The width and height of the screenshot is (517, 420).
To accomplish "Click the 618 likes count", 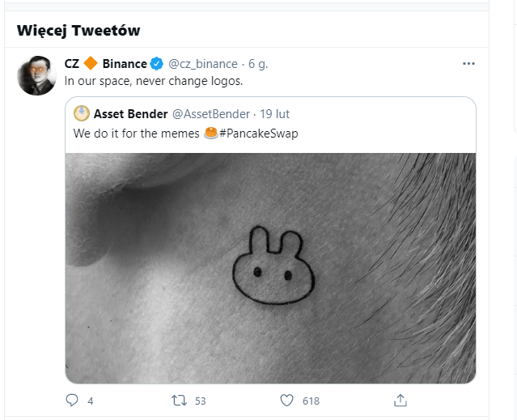I will point(311,401).
